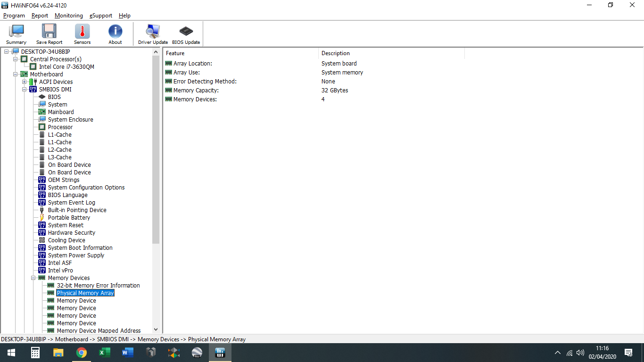Collapse the SMBIOS DMI node
The width and height of the screenshot is (644, 362).
24,89
